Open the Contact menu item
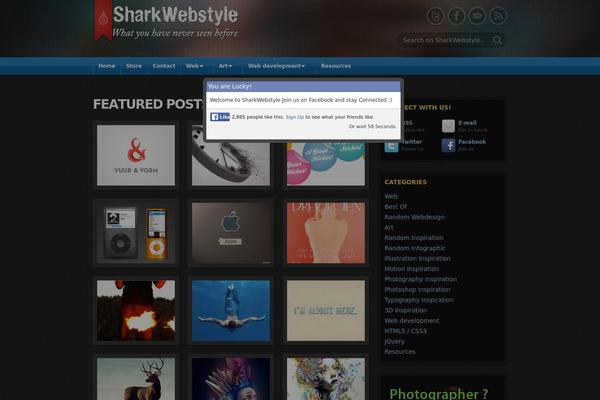600x400 pixels. coord(164,66)
